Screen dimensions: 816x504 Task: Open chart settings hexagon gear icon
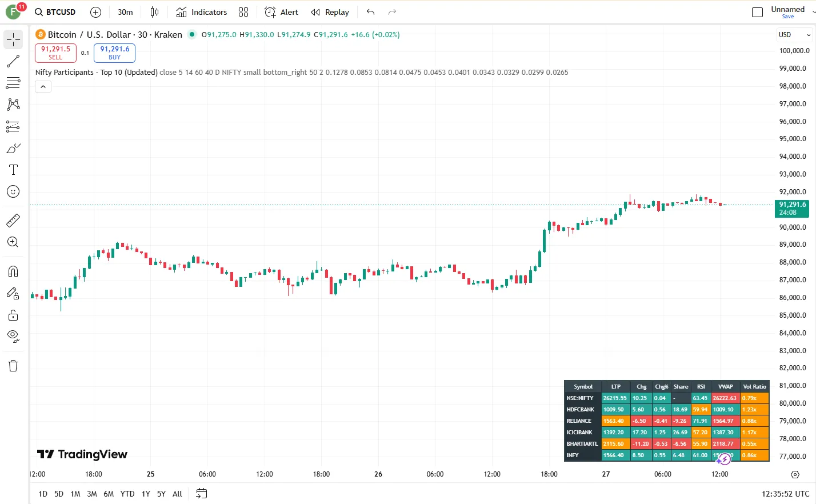[x=795, y=474]
